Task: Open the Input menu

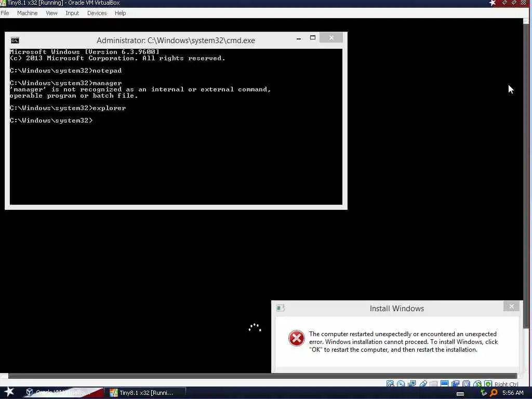Action: click(x=72, y=13)
